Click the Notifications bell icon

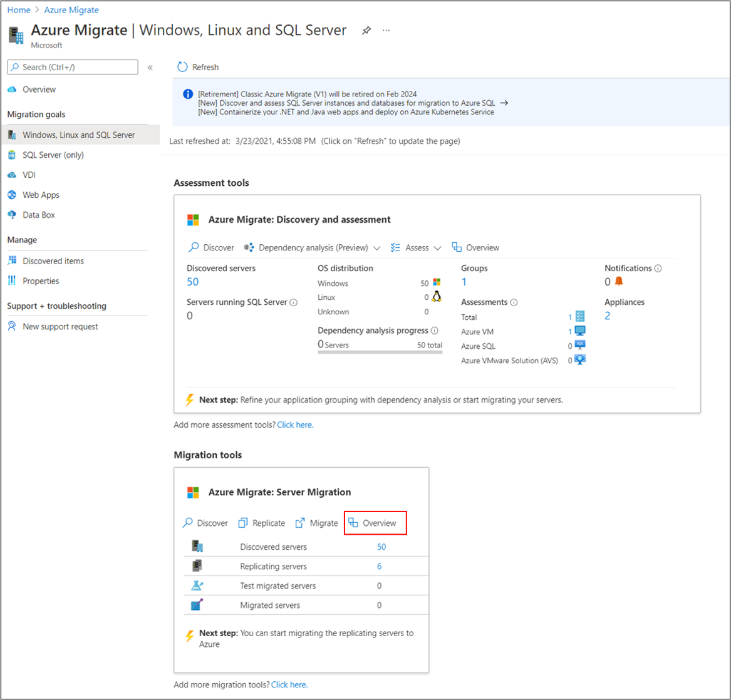pos(619,281)
